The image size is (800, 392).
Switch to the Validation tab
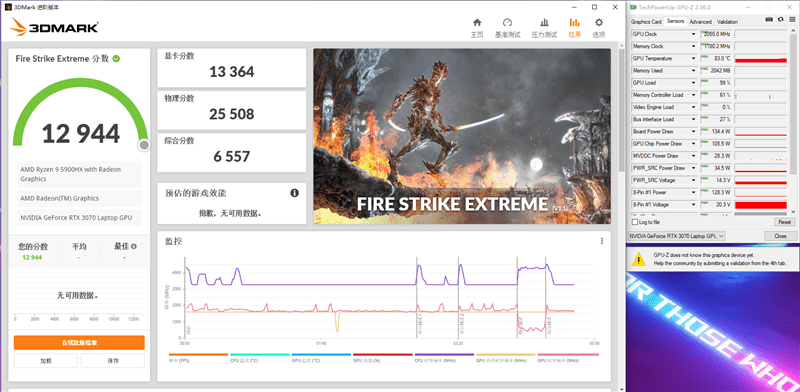point(727,22)
